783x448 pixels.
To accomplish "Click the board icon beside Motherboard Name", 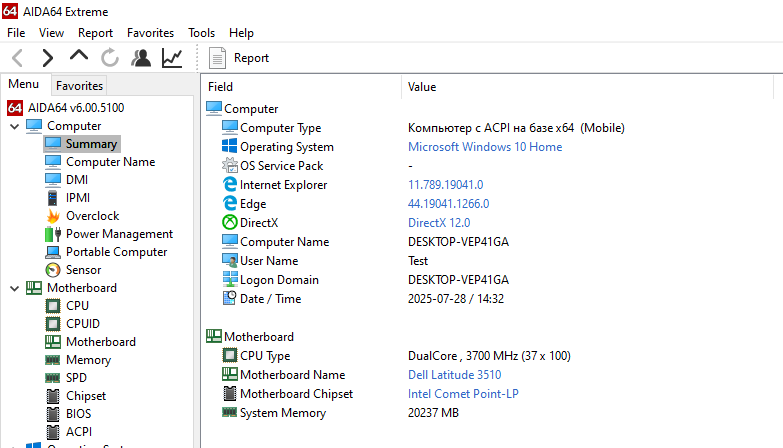I will tap(229, 374).
